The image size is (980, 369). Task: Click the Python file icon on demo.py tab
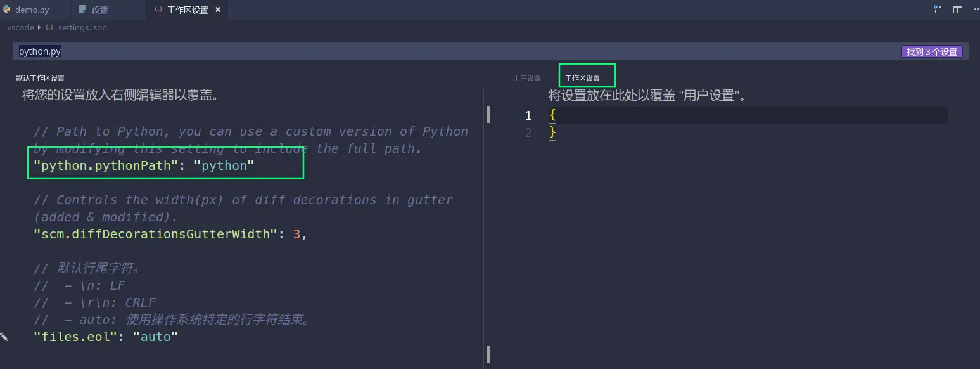(x=7, y=10)
